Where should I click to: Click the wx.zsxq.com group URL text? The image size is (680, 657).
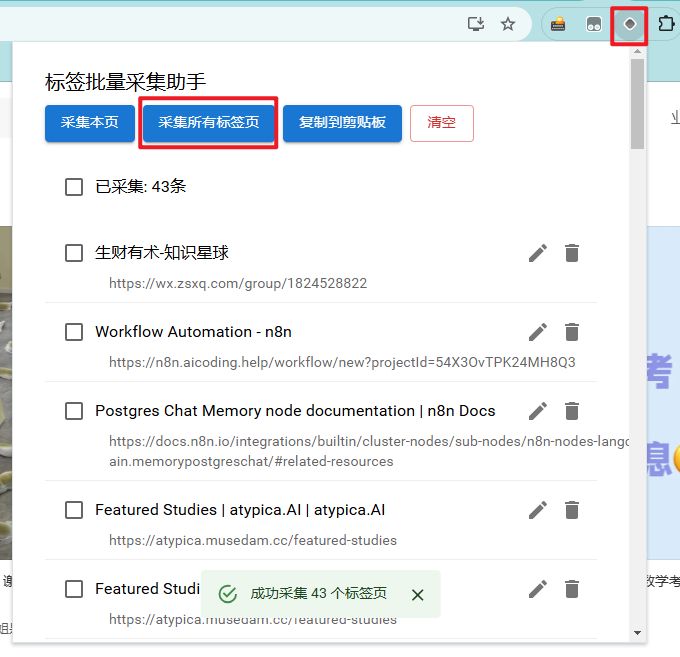click(238, 283)
